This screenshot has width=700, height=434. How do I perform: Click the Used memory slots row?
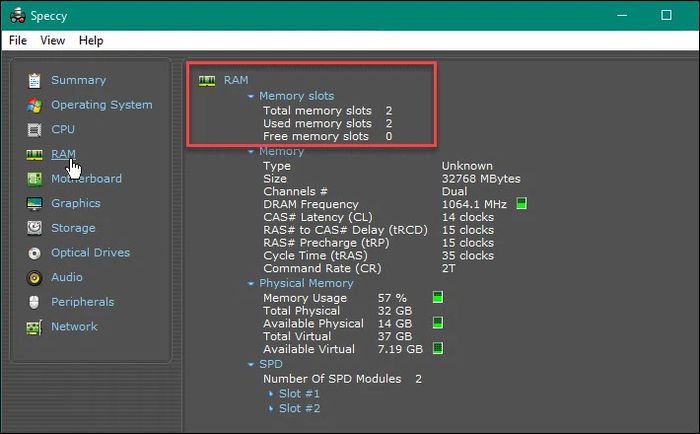[x=328, y=124]
